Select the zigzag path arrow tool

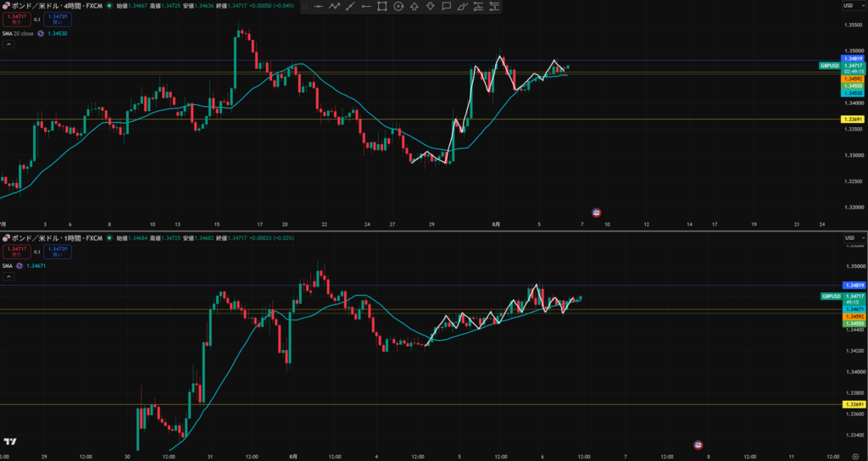(334, 7)
